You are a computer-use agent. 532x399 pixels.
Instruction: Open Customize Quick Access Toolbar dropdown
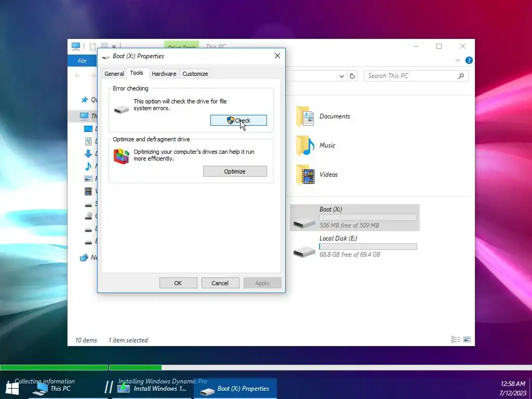pos(114,46)
